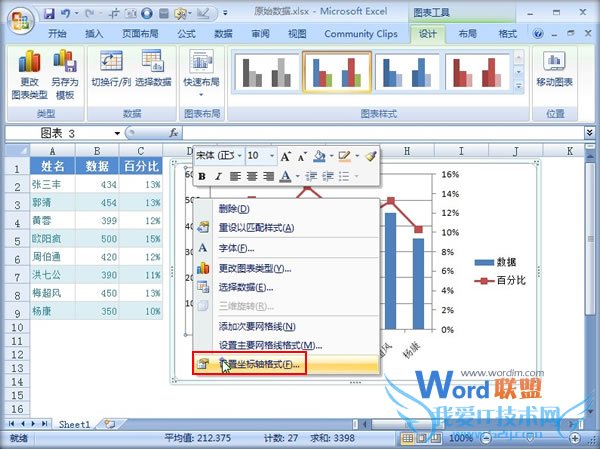Viewport: 600px width, 449px height.
Task: Customize Quick Access Toolbar dropdown
Action: tap(225, 13)
